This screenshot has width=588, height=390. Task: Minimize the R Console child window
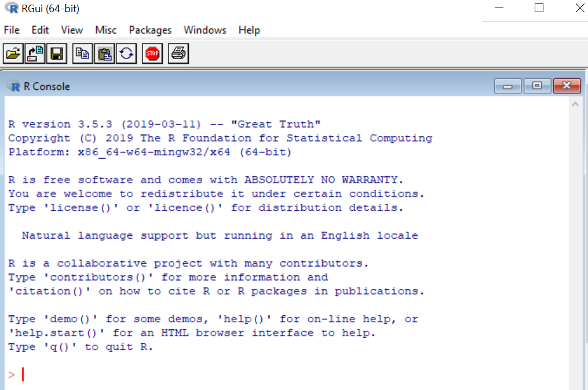[x=507, y=86]
